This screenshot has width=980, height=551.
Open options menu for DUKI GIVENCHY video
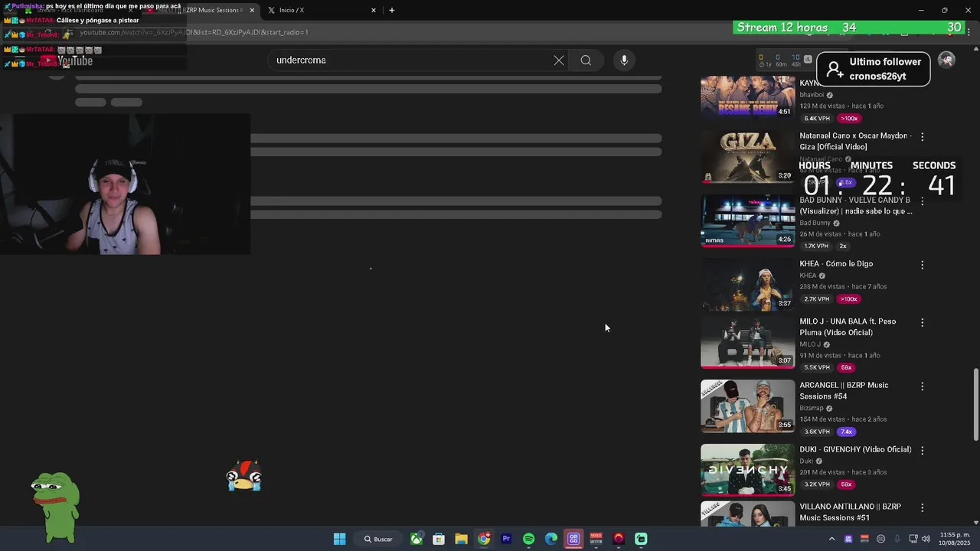(x=922, y=451)
